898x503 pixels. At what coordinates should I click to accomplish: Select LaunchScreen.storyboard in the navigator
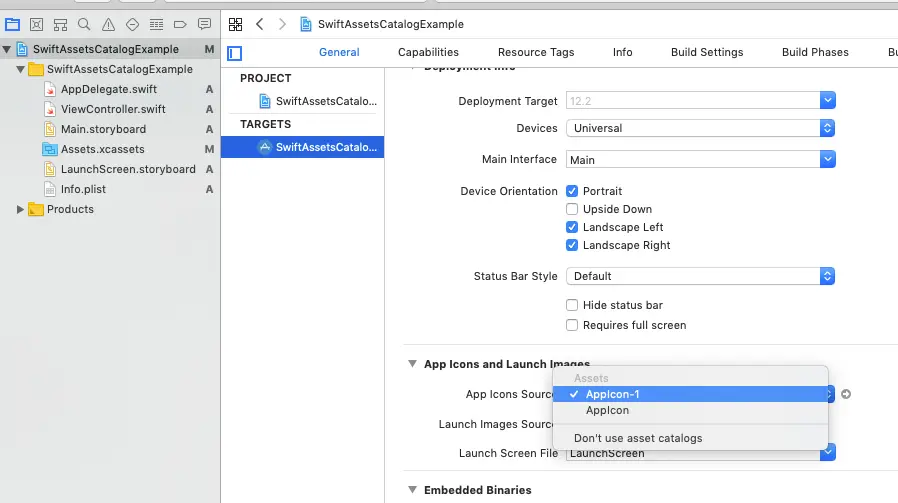pos(128,170)
